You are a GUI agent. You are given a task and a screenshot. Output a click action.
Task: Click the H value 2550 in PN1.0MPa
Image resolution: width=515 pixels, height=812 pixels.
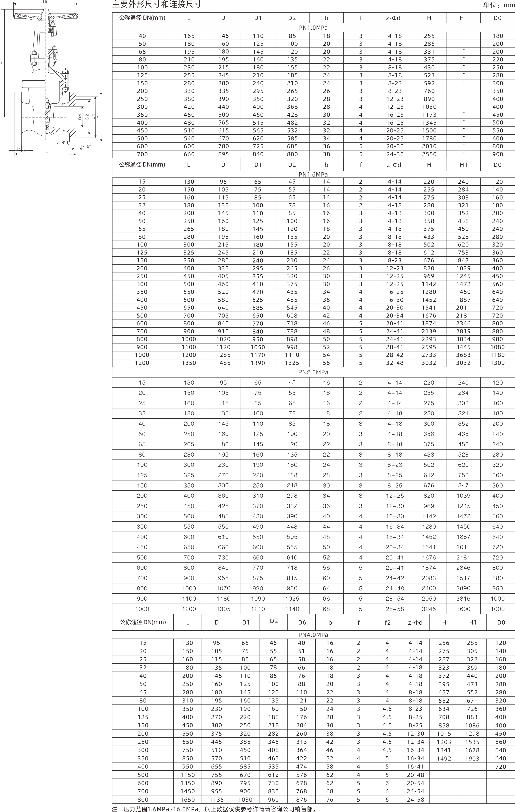[429, 154]
